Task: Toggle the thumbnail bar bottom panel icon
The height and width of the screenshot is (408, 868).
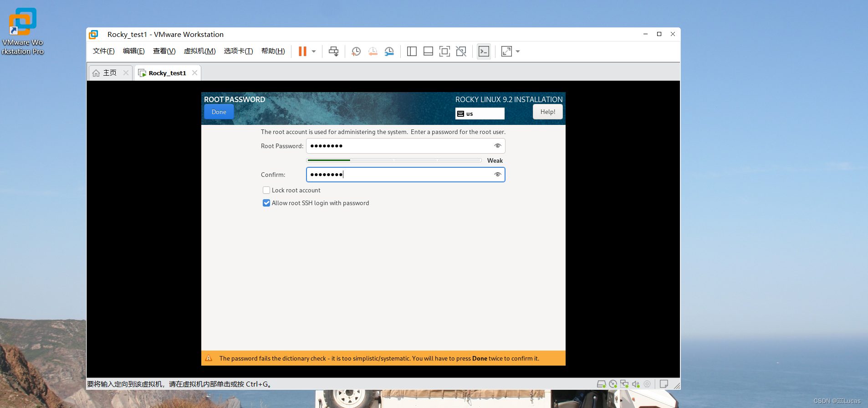Action: pyautogui.click(x=428, y=52)
